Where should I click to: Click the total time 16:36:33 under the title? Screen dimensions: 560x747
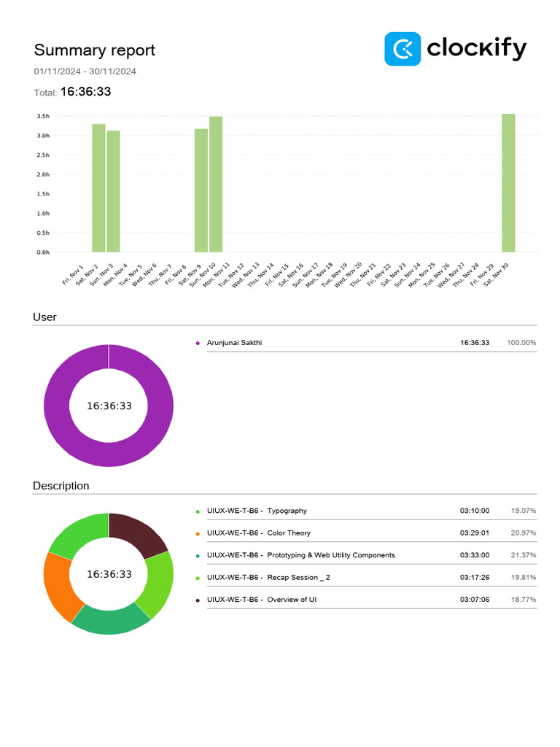(x=86, y=91)
